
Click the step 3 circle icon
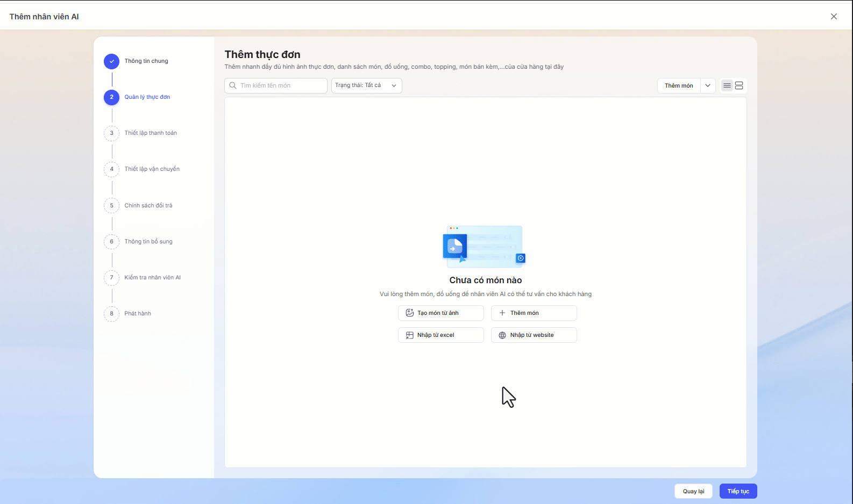click(x=112, y=133)
